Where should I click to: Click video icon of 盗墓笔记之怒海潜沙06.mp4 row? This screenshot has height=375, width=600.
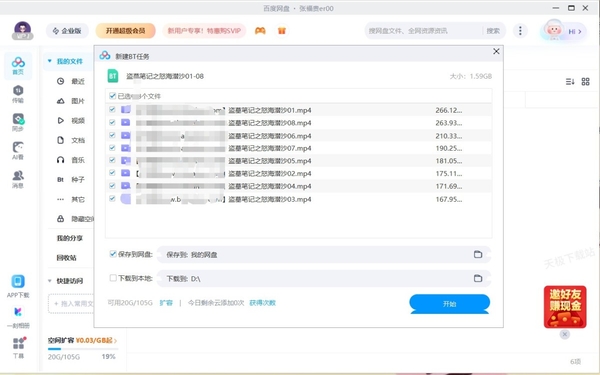click(x=126, y=135)
